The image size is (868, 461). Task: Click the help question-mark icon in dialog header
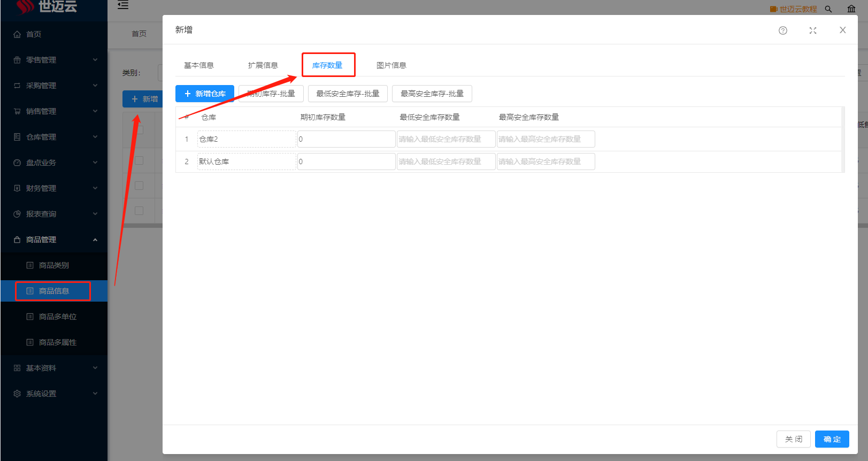pyautogui.click(x=783, y=30)
